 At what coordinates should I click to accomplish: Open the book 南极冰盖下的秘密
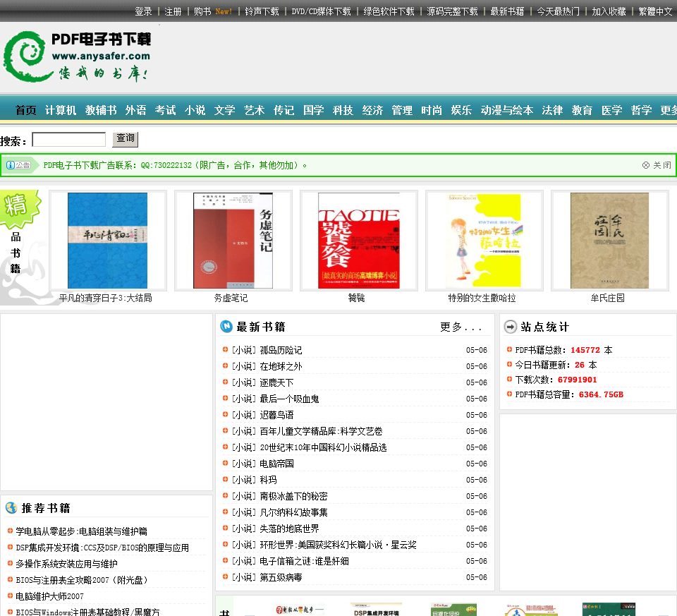[293, 496]
